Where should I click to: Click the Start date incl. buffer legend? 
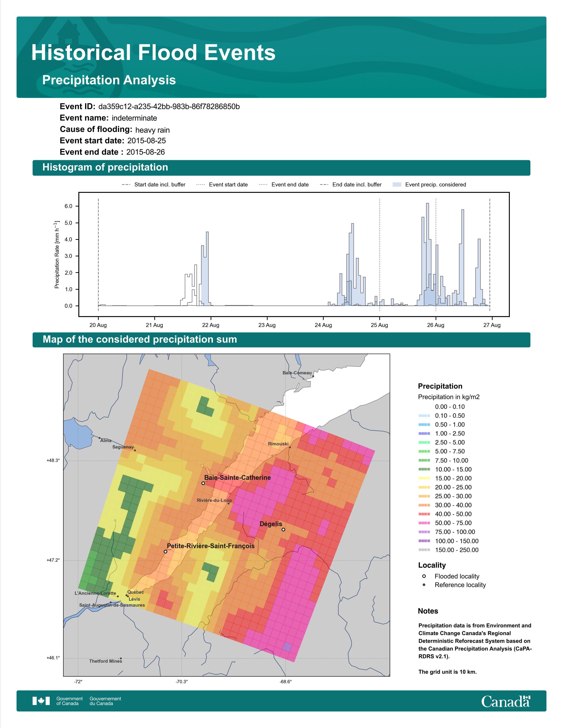[x=154, y=185]
